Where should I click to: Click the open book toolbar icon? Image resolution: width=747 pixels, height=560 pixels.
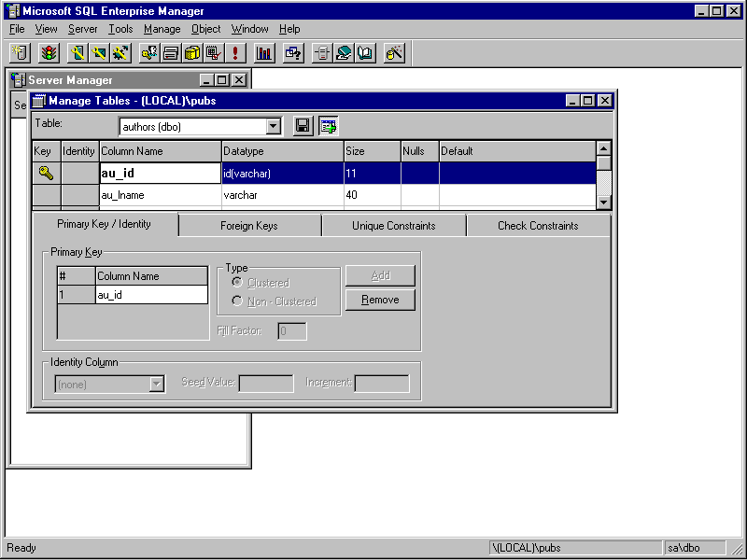tap(365, 53)
